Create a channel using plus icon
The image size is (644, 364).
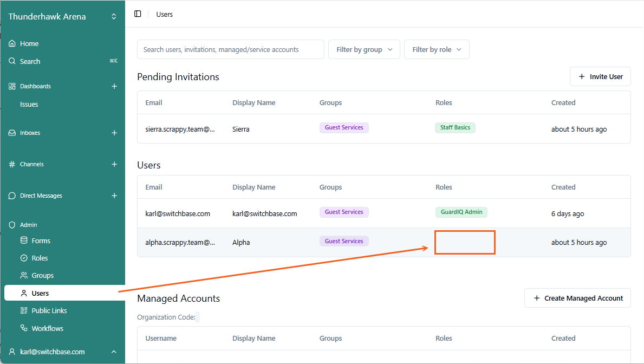point(114,164)
